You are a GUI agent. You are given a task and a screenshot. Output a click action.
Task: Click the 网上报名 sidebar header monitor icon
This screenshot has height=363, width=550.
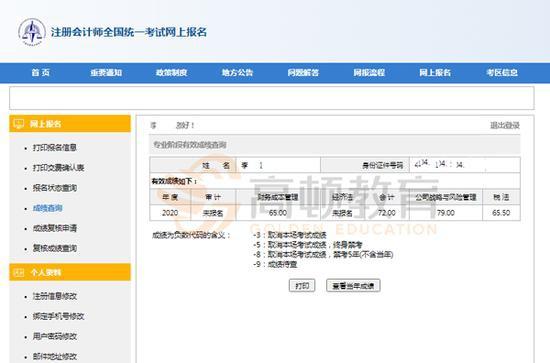(x=18, y=124)
